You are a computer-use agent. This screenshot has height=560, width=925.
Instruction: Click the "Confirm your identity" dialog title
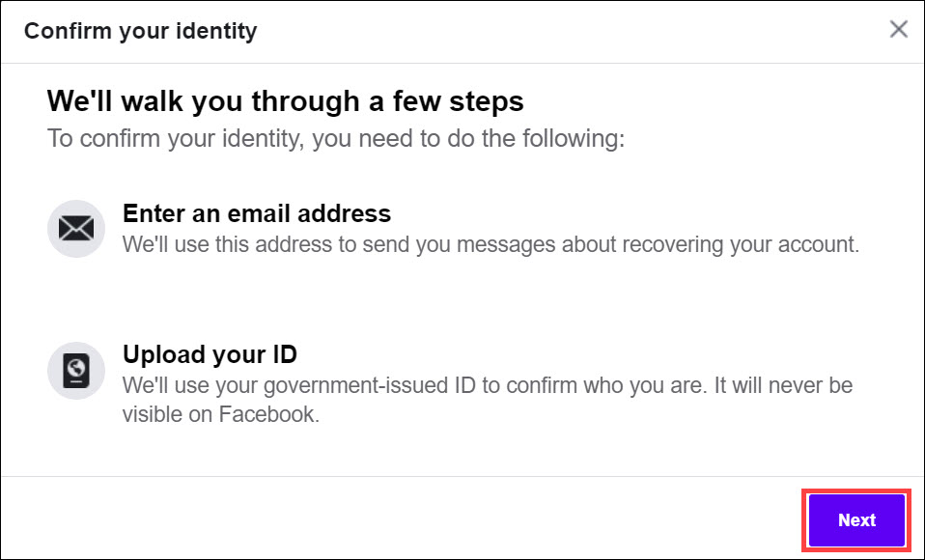coord(140,31)
